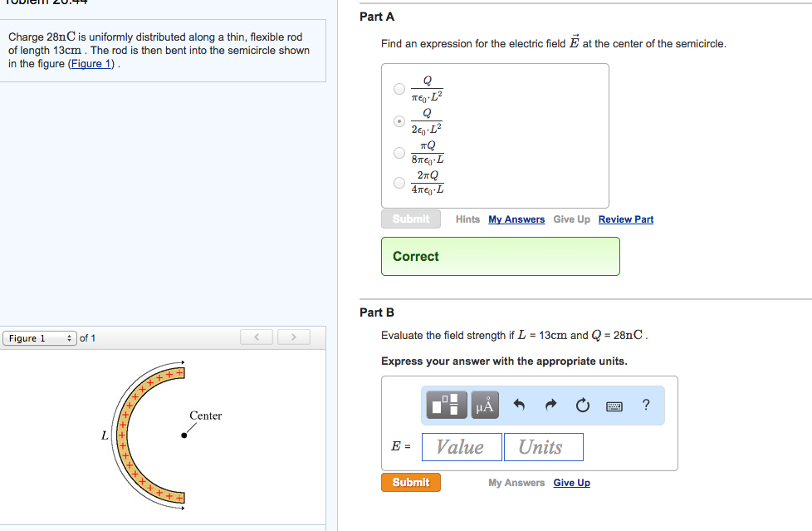Open the Greek symbols and units palette

(485, 406)
